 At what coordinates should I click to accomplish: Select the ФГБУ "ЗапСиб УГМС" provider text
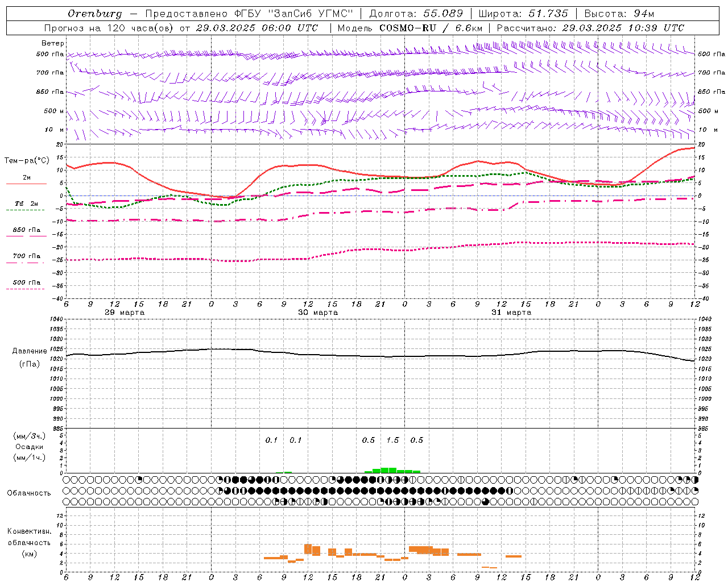pyautogui.click(x=293, y=14)
